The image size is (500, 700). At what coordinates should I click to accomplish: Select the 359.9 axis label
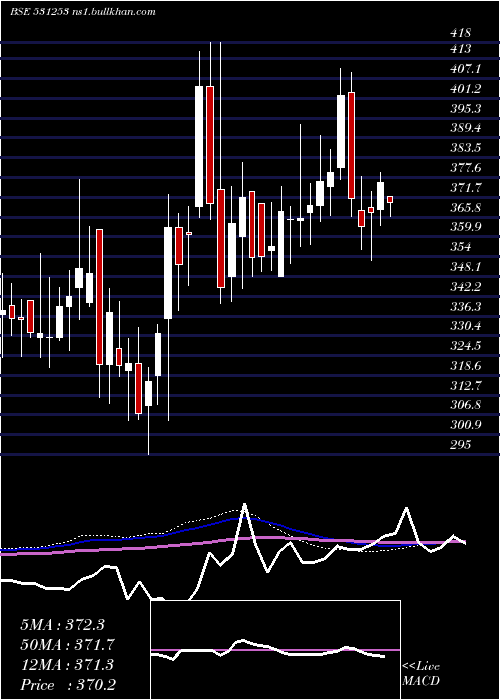pos(465,227)
